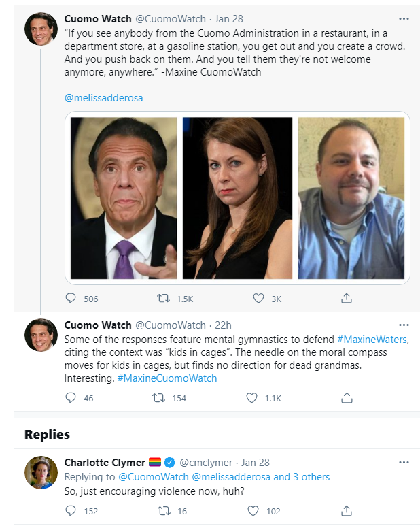The width and height of the screenshot is (420, 528).
Task: Reply to first Cuomo Watch tweet
Action: (x=71, y=299)
